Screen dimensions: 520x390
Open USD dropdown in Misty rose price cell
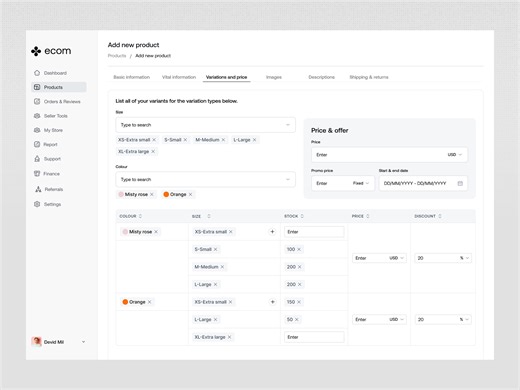point(397,258)
